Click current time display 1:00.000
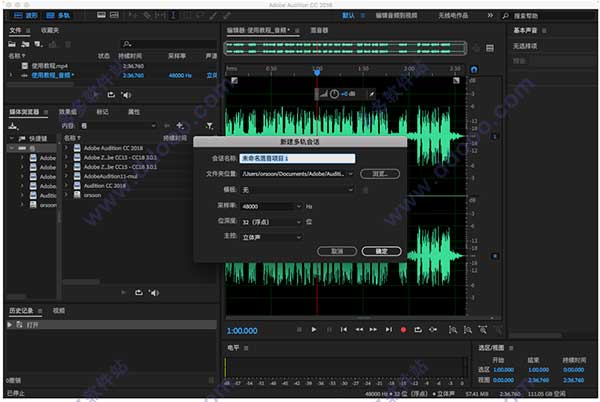Viewport: 600px width, 402px height. pos(242,331)
